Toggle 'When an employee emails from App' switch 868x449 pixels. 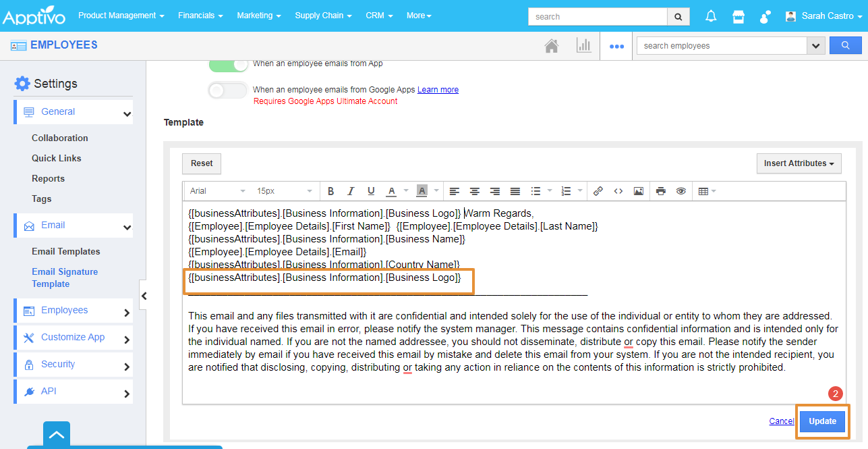[x=228, y=64]
